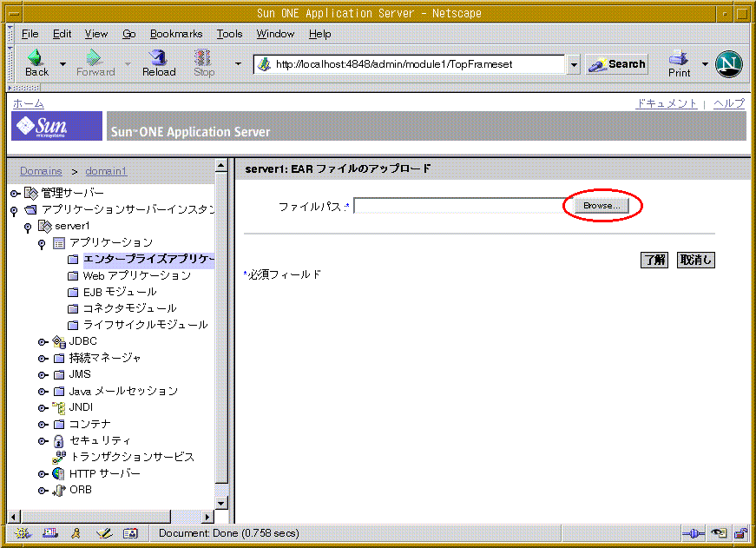Screen dimensions: 756x548
Task: Go back with the Back toolbar button
Action: (36, 63)
